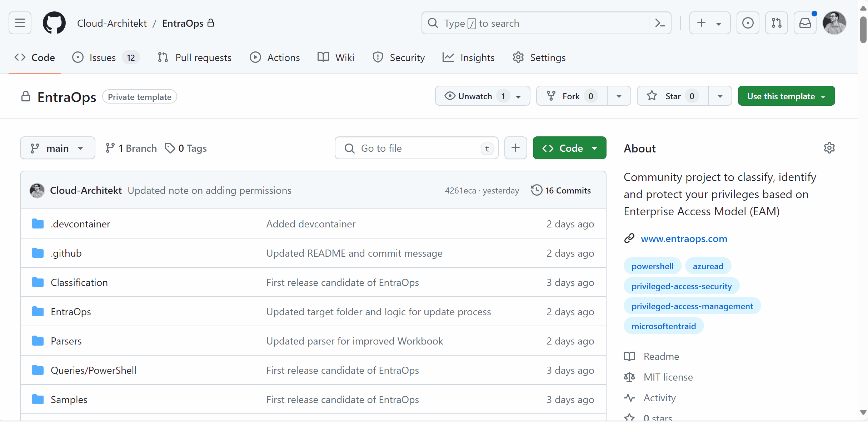Open the user profile avatar menu
Viewport: 868px width, 422px height.
pos(834,23)
